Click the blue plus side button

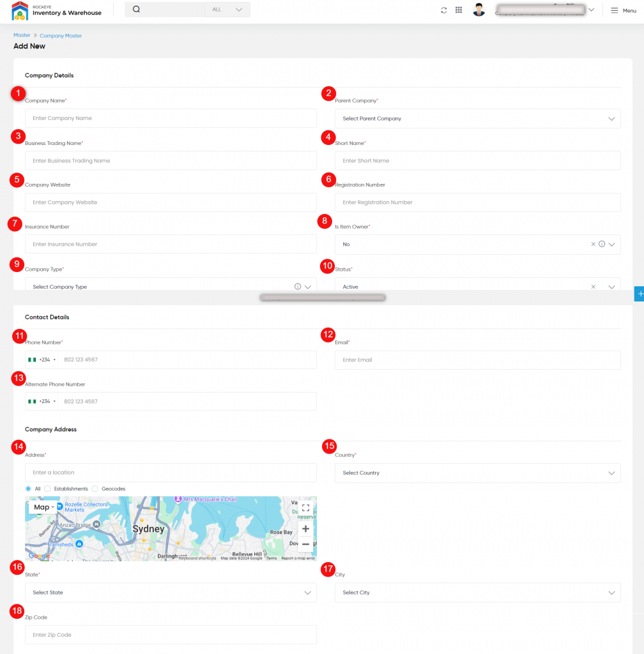(x=640, y=294)
